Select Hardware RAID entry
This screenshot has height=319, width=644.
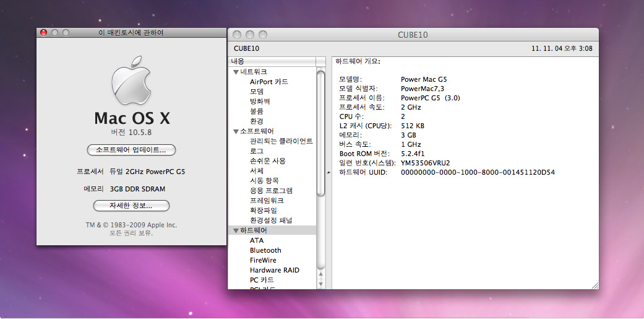click(x=274, y=270)
